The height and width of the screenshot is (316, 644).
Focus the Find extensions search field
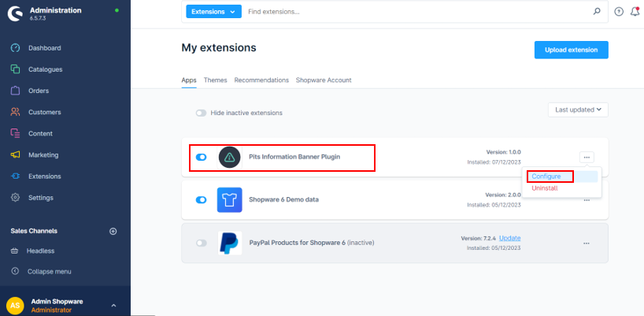coord(417,12)
